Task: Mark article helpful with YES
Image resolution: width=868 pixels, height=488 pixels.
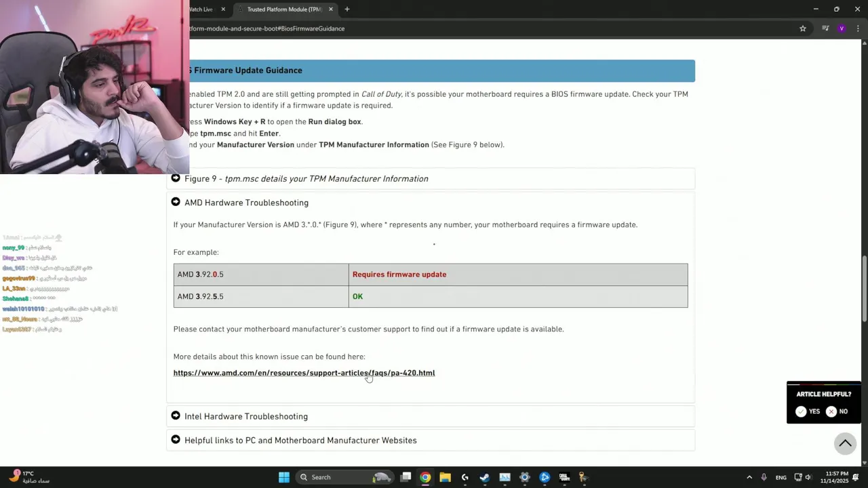Action: pos(808,411)
